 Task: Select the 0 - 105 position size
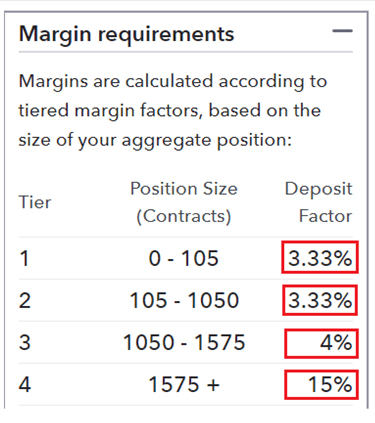[x=184, y=258]
